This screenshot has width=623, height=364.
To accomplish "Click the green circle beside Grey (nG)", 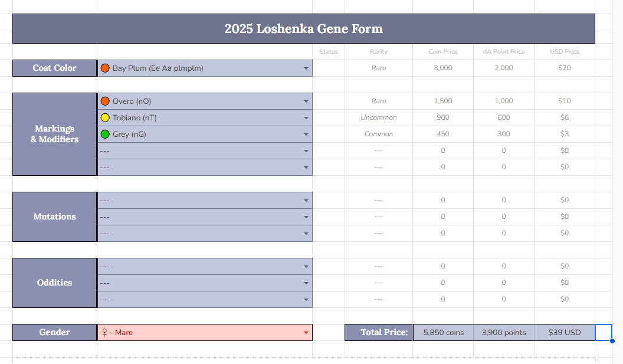I will (105, 134).
